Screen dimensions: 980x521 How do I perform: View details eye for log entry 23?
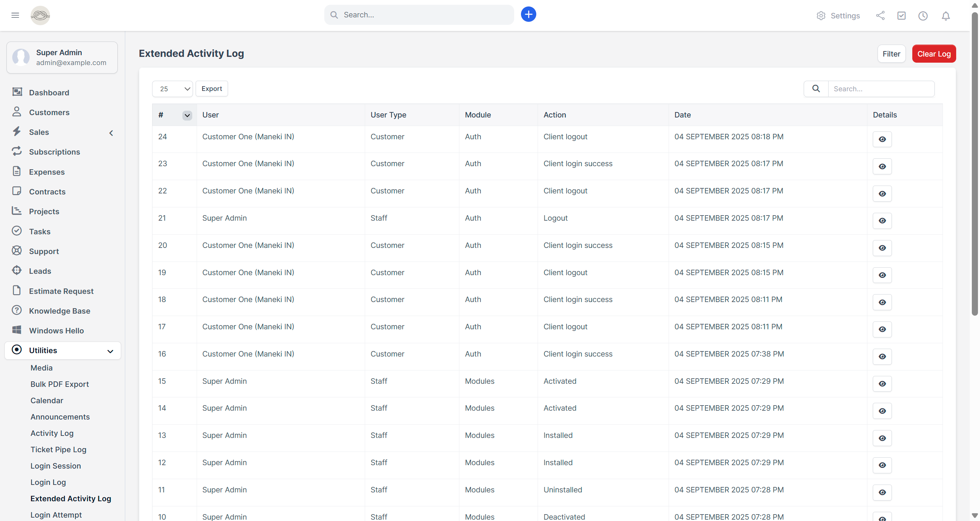(882, 167)
